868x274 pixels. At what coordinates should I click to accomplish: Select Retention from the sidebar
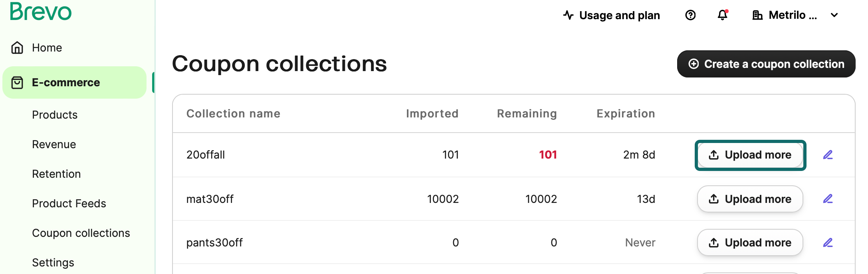click(x=56, y=174)
